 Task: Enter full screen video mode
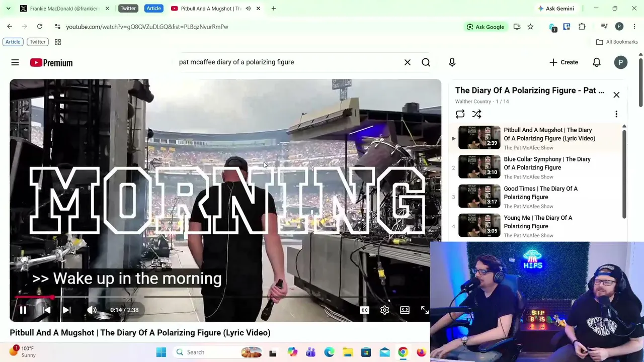425,310
